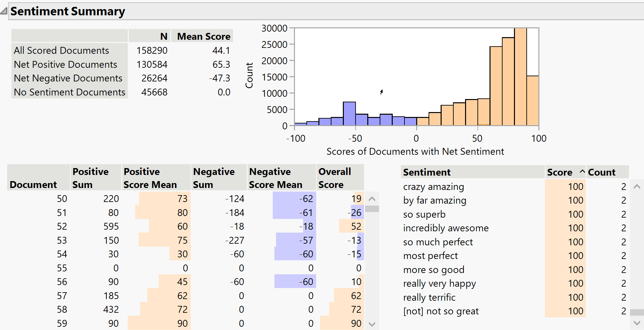Click the up arrow on the document table scrollbar

pyautogui.click(x=372, y=199)
